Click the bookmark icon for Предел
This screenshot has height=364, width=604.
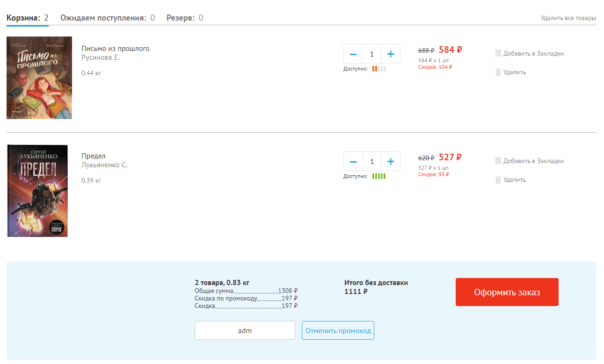click(498, 161)
